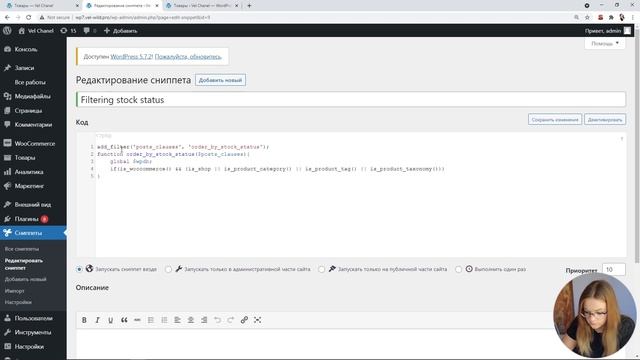Click admin avatar in admin bar
Viewport: 640px width, 360px height.
(627, 31)
